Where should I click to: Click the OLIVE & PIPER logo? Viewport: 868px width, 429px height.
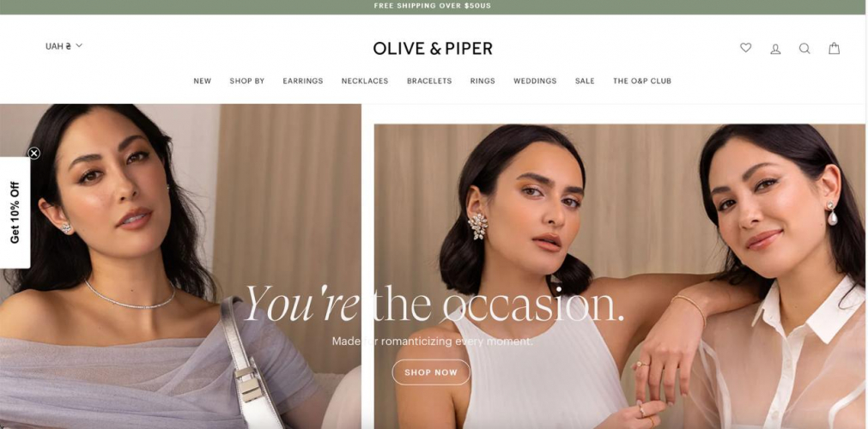[x=433, y=49]
